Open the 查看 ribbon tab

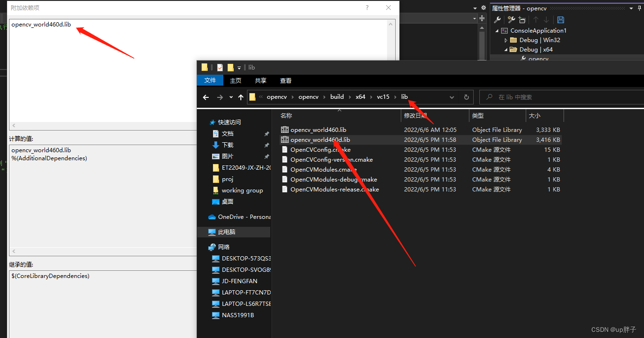pos(286,80)
